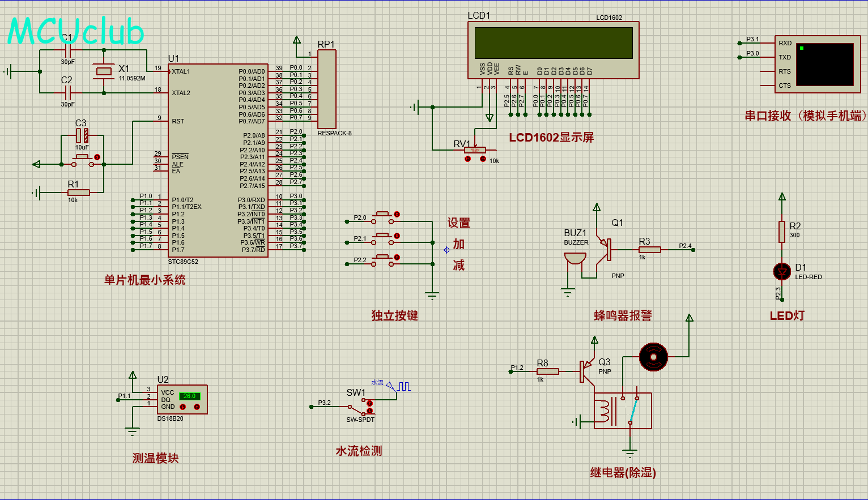Toggle the P2.2 decrease push button latch

click(x=397, y=258)
